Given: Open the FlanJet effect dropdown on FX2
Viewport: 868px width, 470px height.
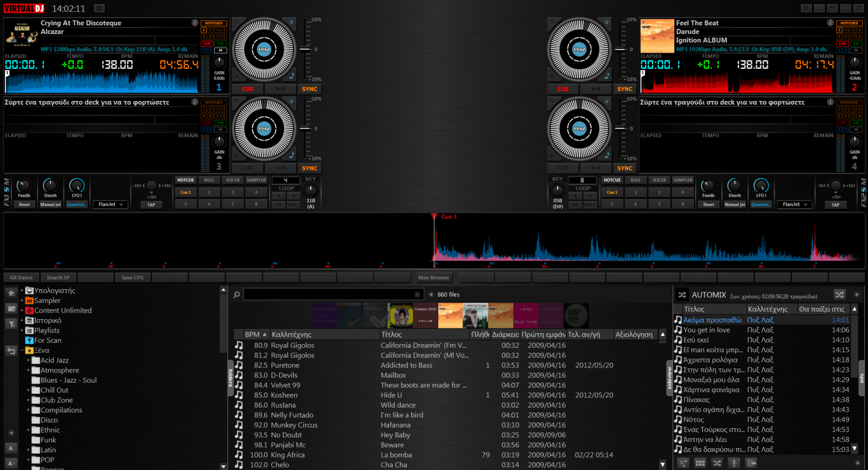Looking at the screenshot, I should pyautogui.click(x=794, y=205).
